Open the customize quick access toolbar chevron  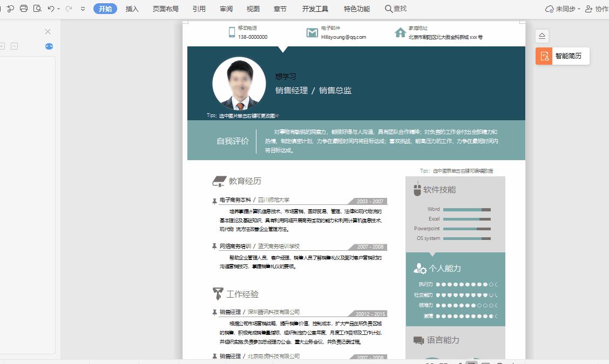83,9
